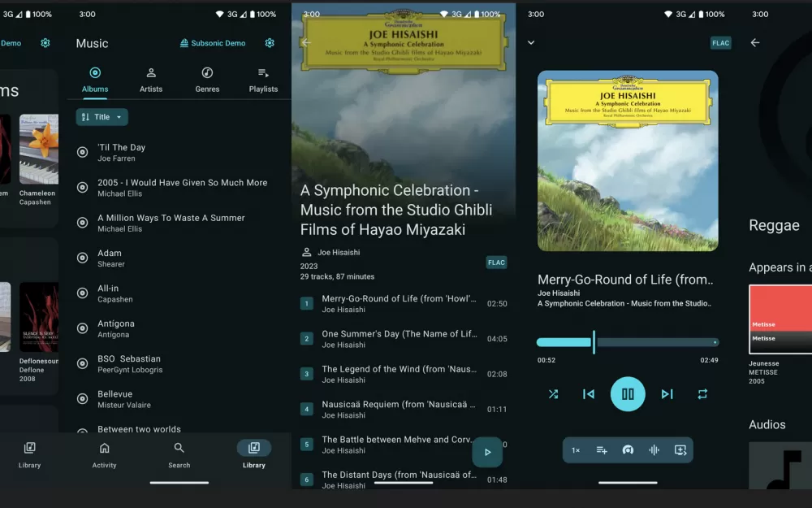
Task: Play track 2 One Summer's Day
Action: point(404,339)
